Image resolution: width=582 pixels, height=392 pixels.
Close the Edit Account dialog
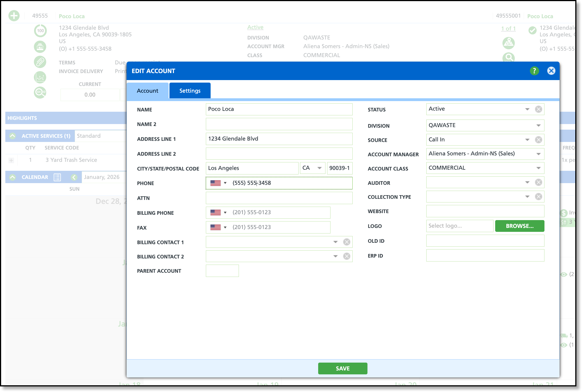point(551,71)
